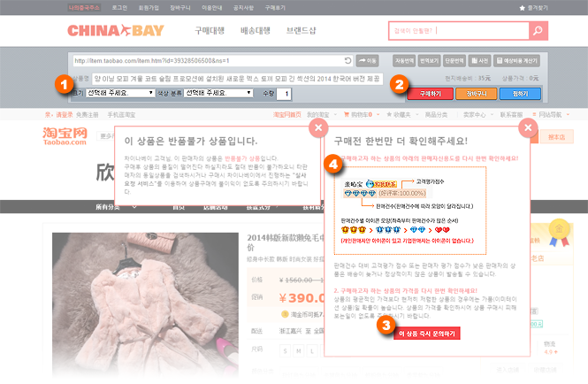Click the 회원가입 sign-up link
Screen dimensions: 588x384
(149, 7)
